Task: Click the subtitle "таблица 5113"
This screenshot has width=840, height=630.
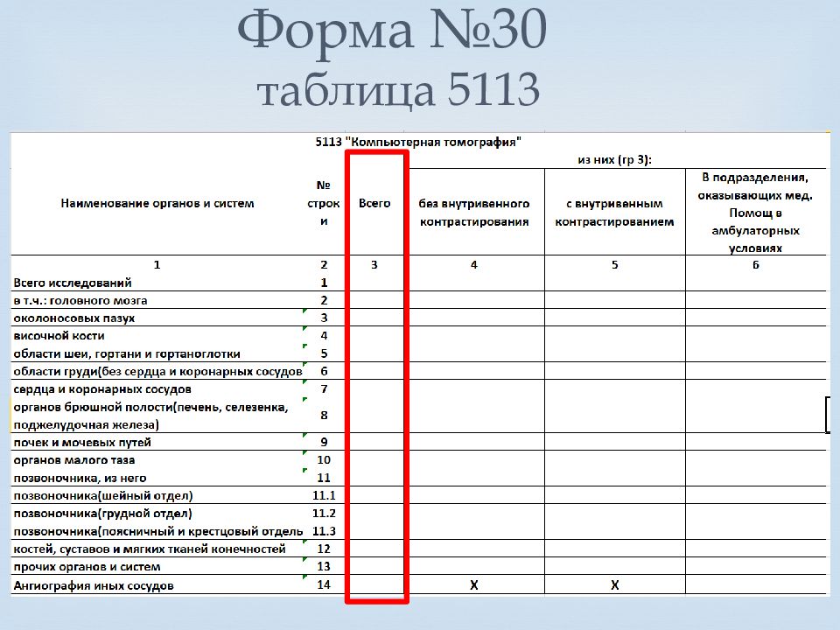Action: click(x=397, y=91)
